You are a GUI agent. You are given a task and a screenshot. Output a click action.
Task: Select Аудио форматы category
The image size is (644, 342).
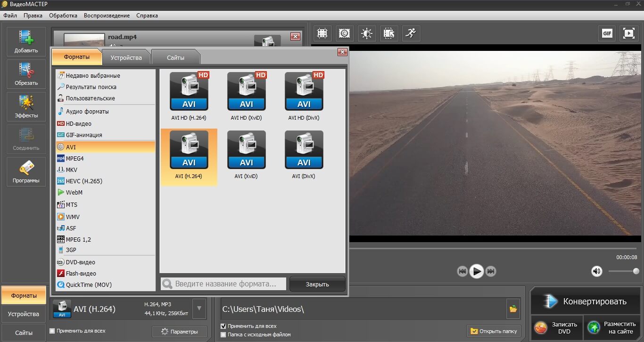pyautogui.click(x=106, y=112)
